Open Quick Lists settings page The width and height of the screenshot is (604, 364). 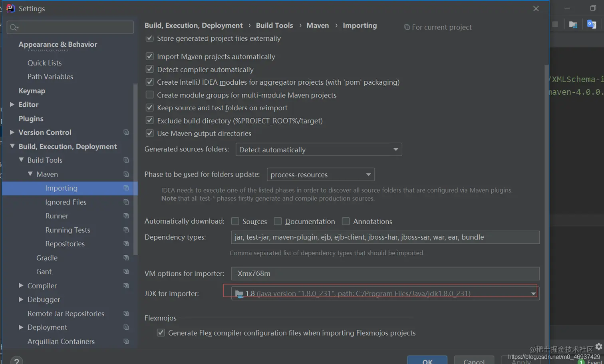(x=44, y=63)
